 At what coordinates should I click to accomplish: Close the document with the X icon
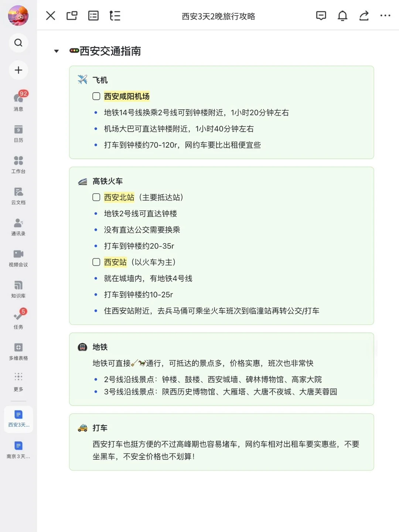pos(51,16)
